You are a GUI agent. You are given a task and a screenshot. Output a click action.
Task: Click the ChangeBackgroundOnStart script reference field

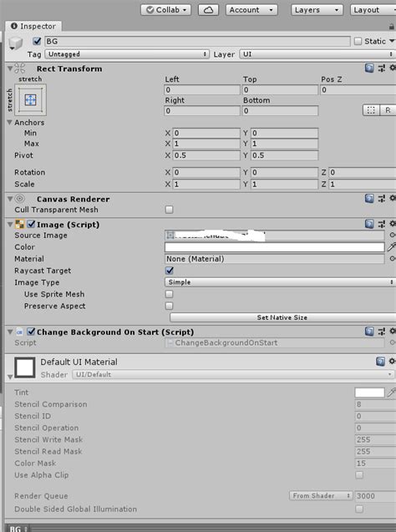(275, 342)
